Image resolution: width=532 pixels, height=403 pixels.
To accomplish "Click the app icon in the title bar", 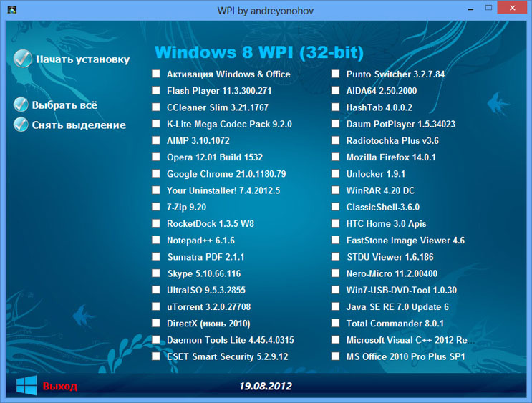I will [x=11, y=10].
